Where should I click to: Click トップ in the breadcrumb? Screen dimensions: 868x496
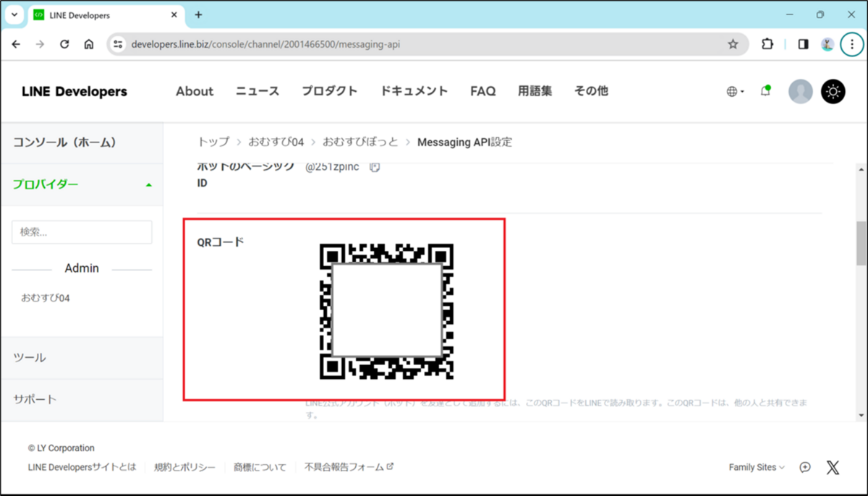click(213, 142)
